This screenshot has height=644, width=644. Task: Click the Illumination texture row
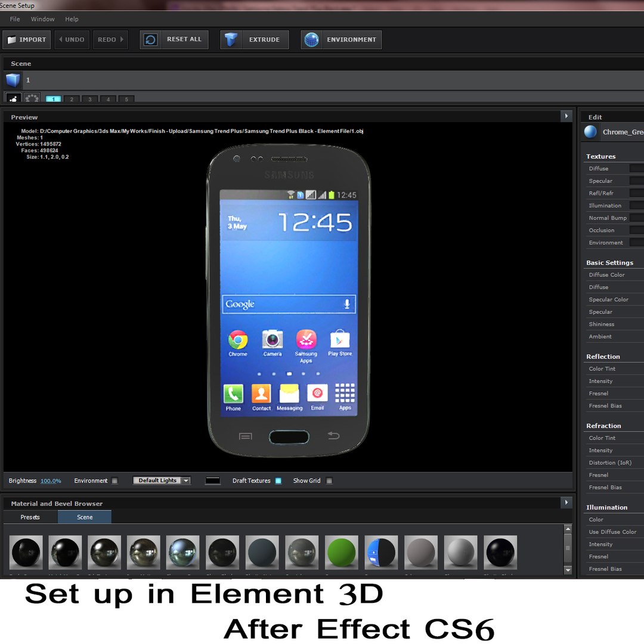click(x=614, y=205)
